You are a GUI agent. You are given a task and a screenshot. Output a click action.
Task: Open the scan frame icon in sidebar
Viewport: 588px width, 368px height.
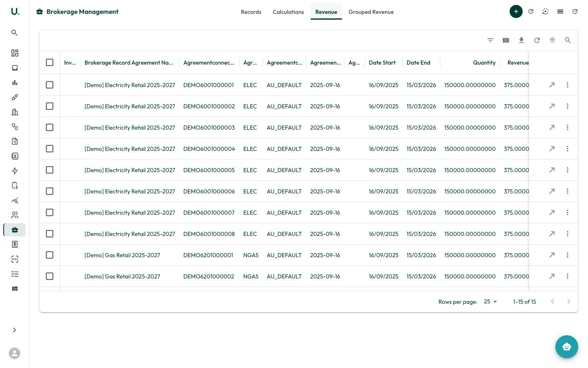(15, 259)
